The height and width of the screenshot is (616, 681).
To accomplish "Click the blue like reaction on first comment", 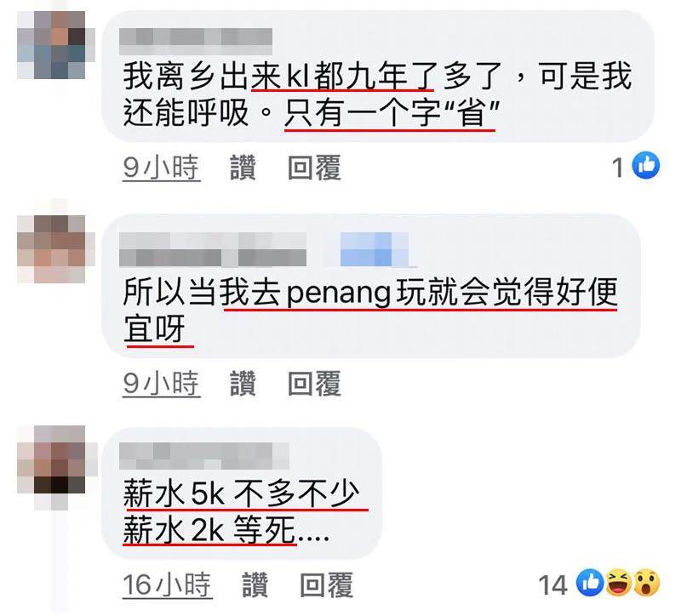I will coord(646,165).
